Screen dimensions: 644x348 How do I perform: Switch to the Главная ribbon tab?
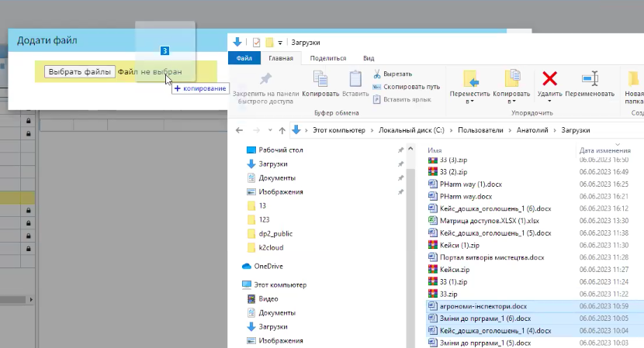coord(281,58)
